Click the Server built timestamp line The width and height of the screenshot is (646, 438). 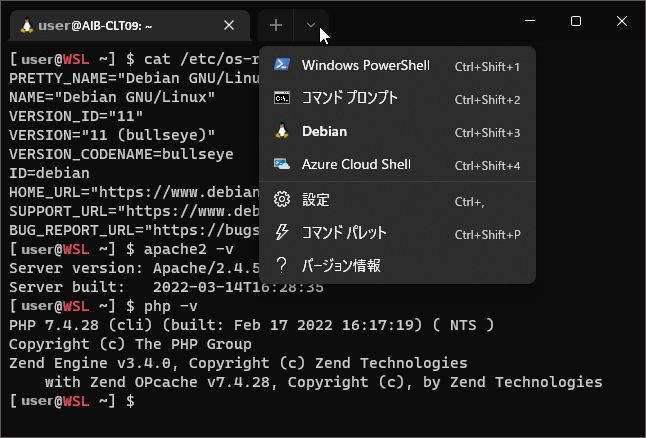[166, 287]
